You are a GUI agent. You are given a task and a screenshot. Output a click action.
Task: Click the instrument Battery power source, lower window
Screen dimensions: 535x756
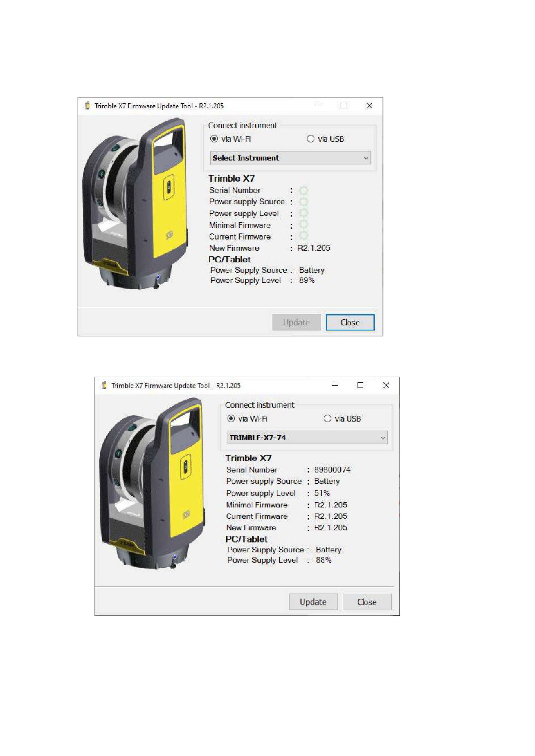pyautogui.click(x=327, y=481)
